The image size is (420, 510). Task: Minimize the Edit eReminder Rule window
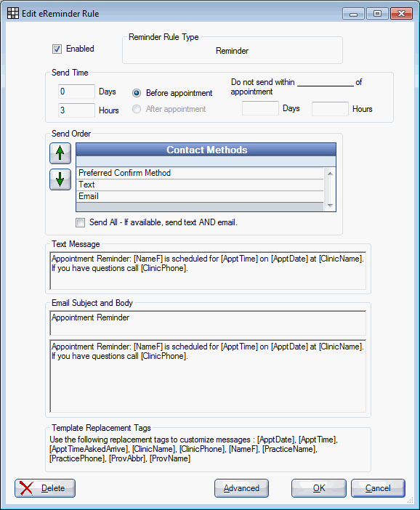pos(353,14)
